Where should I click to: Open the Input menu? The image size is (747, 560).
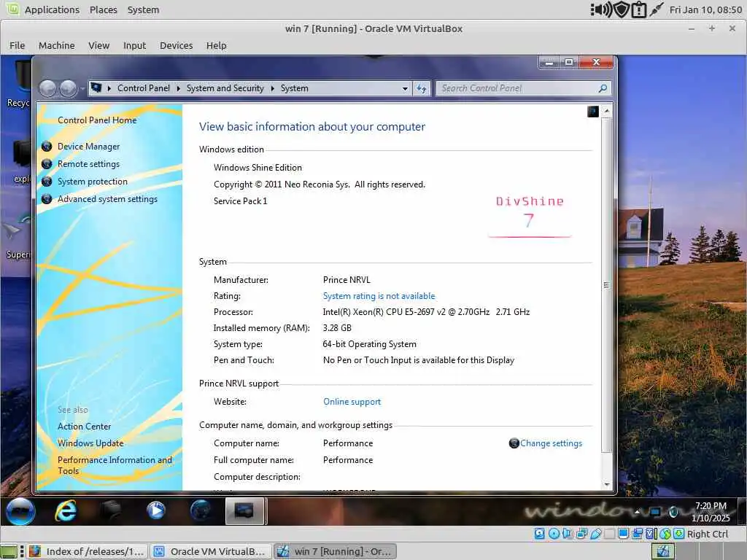tap(134, 46)
